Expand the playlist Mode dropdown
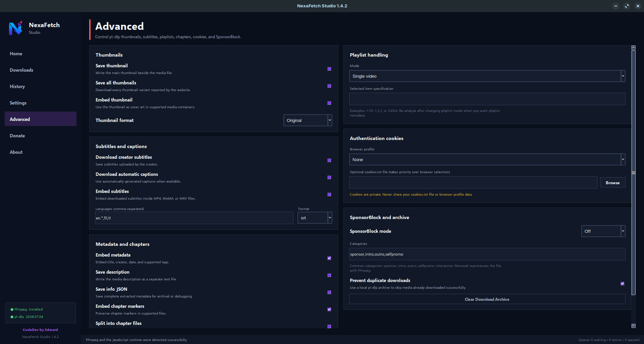The image size is (644, 344). [x=487, y=76]
